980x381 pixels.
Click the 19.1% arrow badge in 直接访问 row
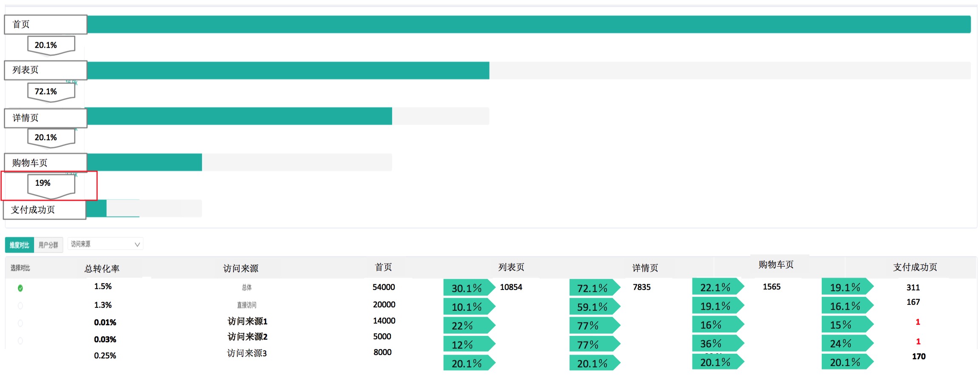click(718, 306)
